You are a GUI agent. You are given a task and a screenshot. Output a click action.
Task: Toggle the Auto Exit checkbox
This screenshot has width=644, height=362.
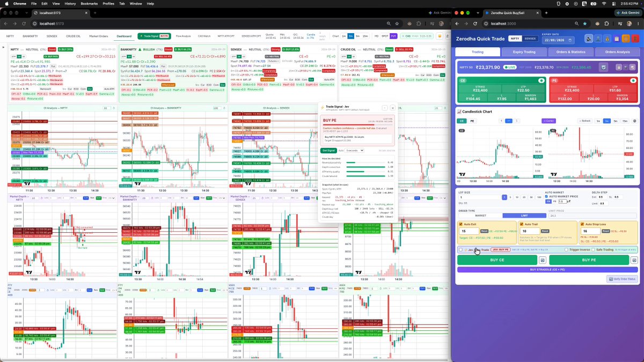pos(461,224)
